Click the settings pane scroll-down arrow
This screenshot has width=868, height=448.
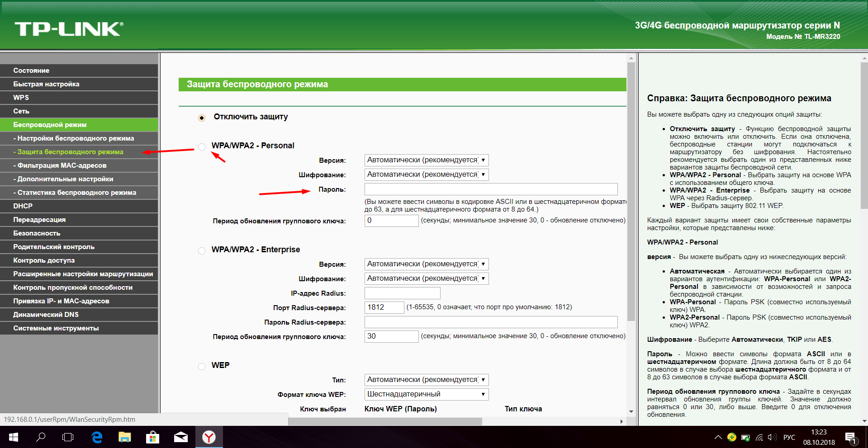[x=631, y=411]
